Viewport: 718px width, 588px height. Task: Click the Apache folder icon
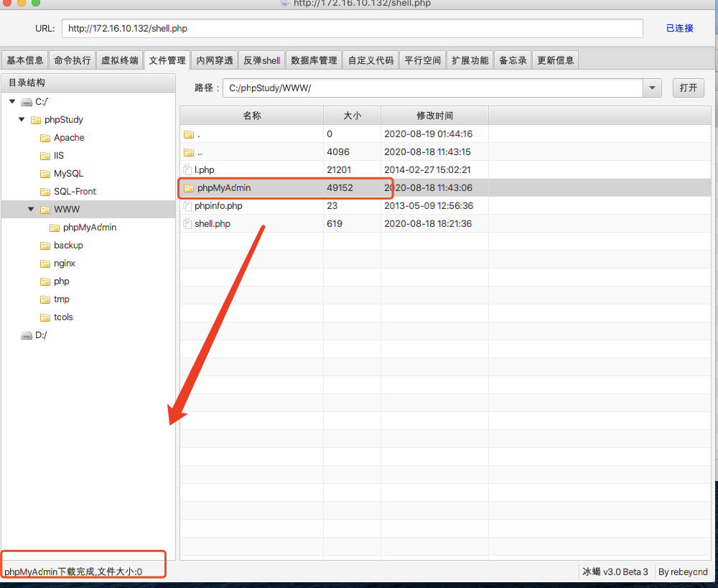pos(45,138)
